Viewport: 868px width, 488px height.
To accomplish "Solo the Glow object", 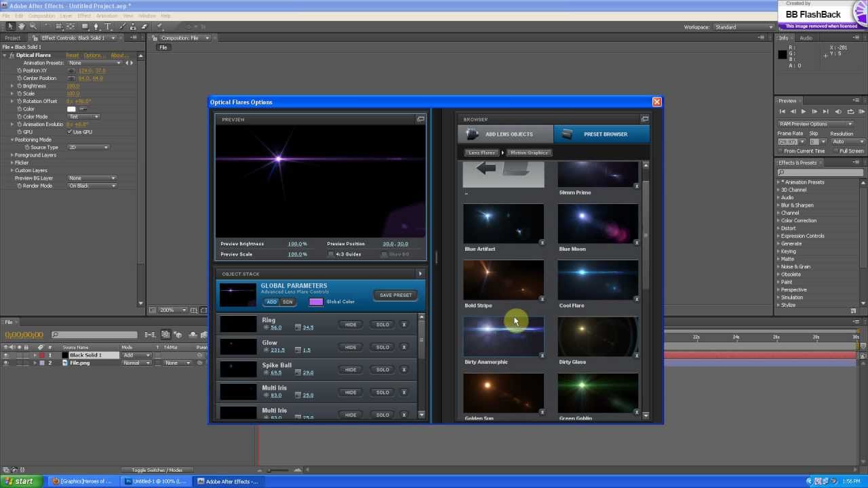I will [x=382, y=347].
